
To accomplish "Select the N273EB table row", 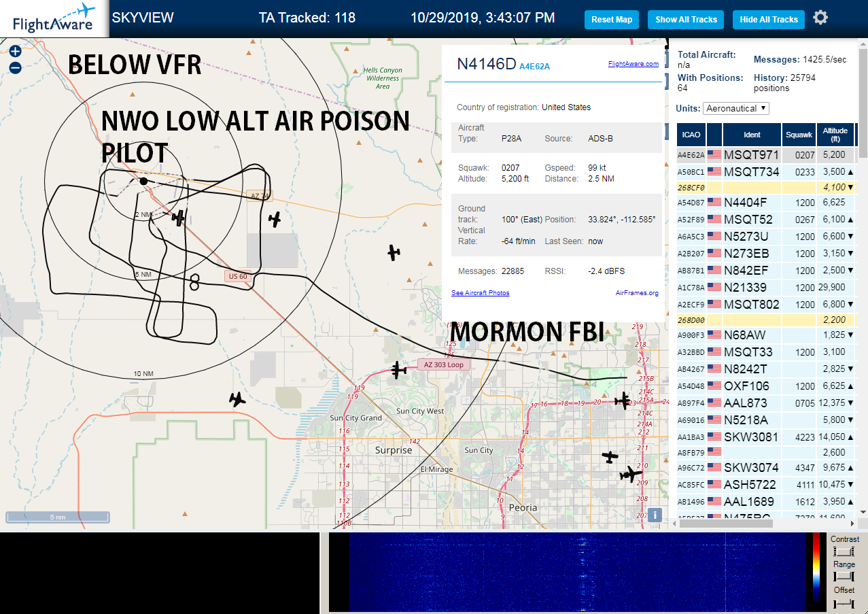I will 766,253.
